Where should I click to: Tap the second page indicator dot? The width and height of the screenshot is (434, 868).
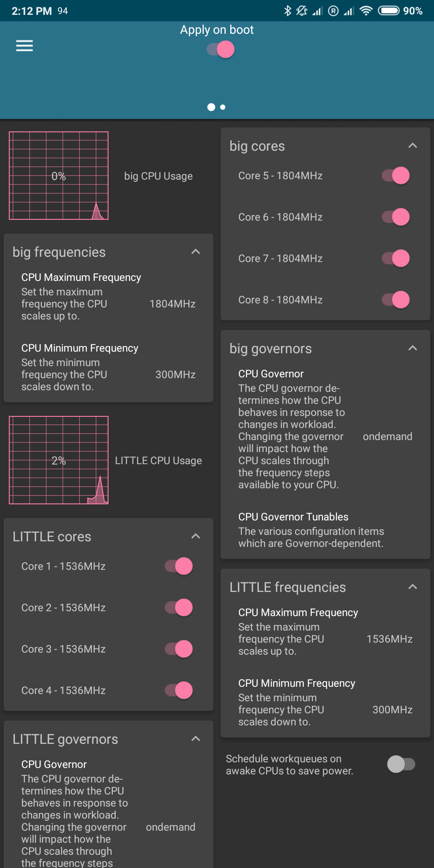coord(223,107)
